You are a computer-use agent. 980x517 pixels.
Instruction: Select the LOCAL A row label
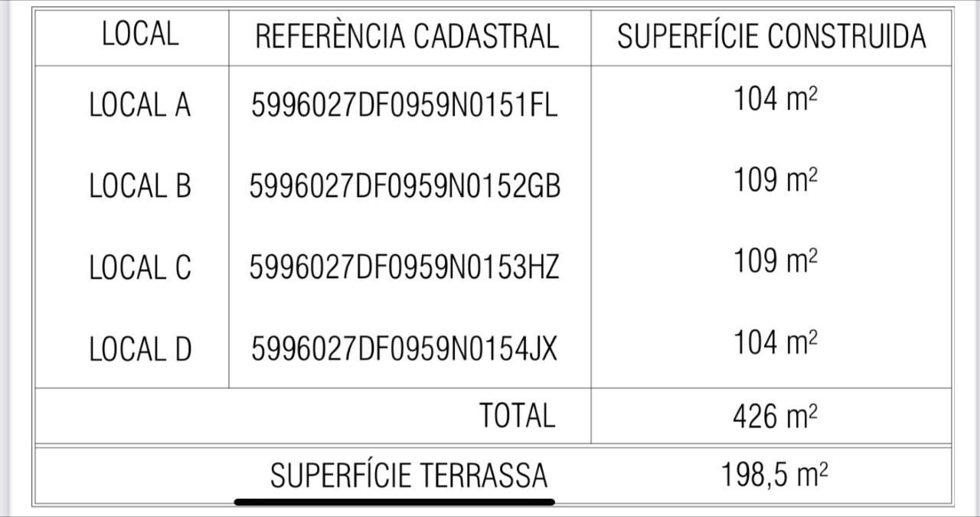click(139, 105)
